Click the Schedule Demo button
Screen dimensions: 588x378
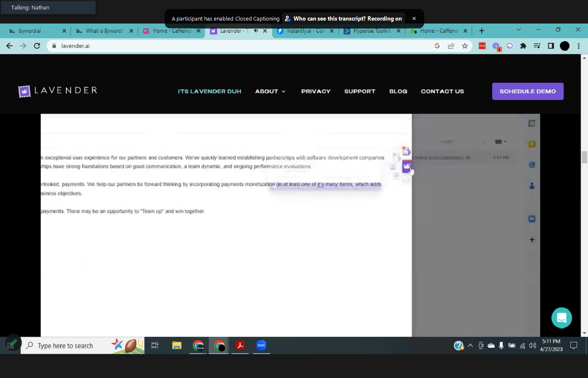coord(528,92)
